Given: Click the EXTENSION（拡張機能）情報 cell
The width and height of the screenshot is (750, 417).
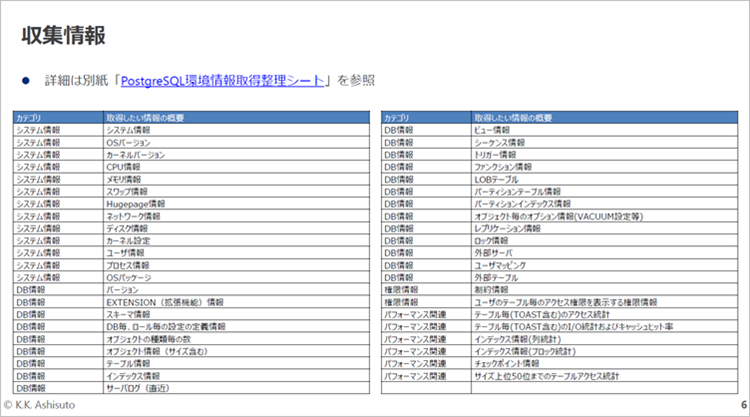Looking at the screenshot, I should [236, 302].
